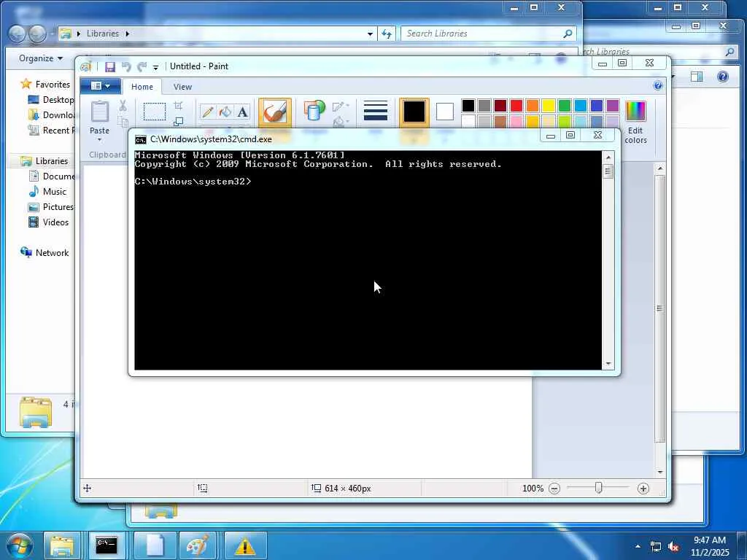747x560 pixels.
Task: Click the Crop icon in Paint
Action: [178, 105]
